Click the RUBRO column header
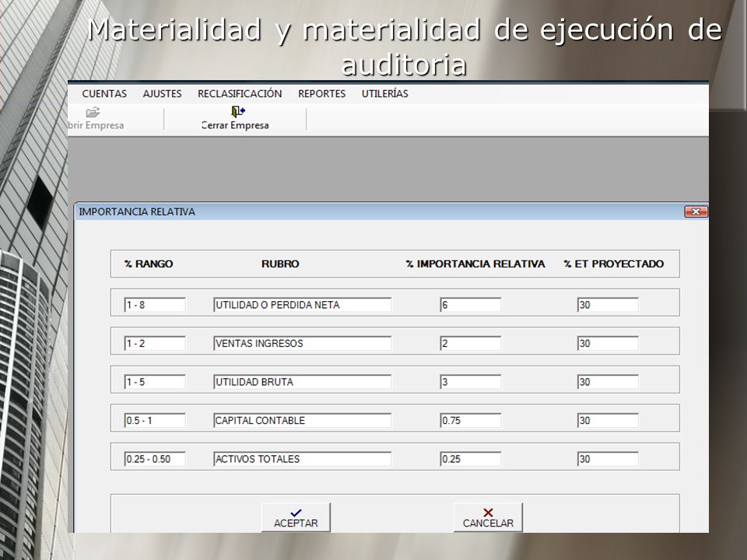 coord(280,264)
